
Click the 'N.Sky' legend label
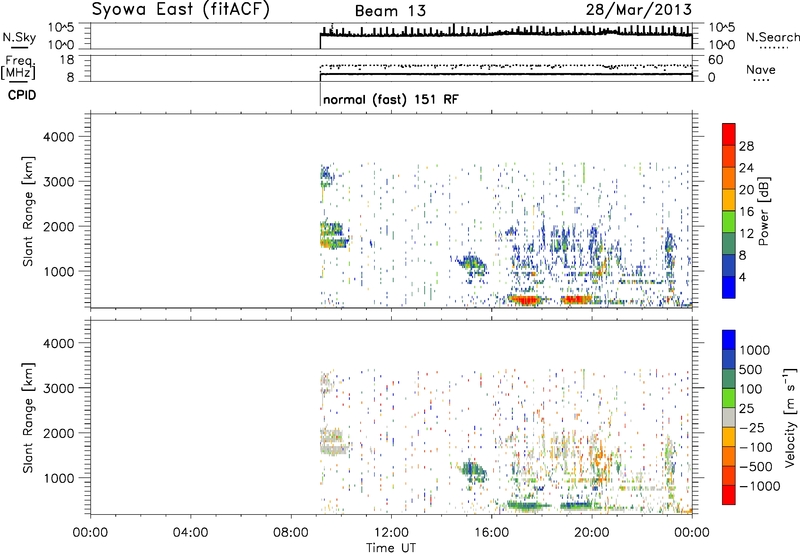19,37
